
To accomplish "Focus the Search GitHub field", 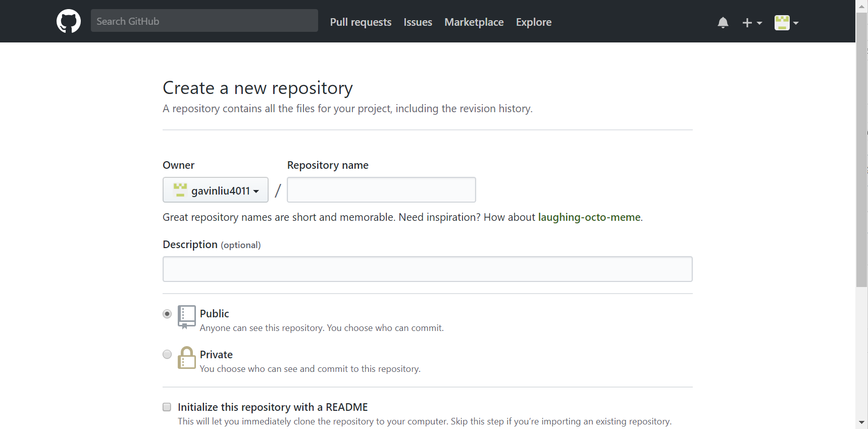I will click(205, 21).
